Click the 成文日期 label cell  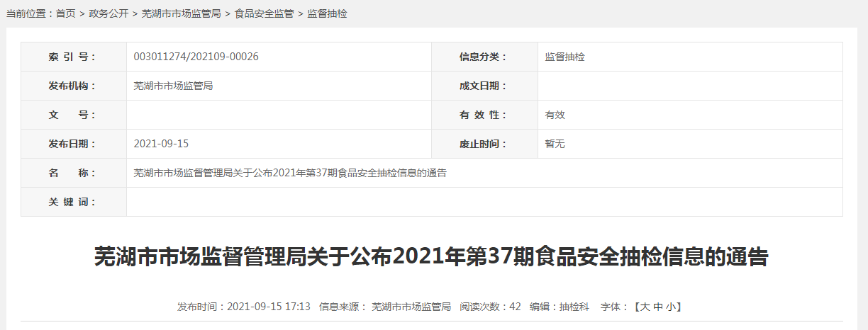coord(484,86)
